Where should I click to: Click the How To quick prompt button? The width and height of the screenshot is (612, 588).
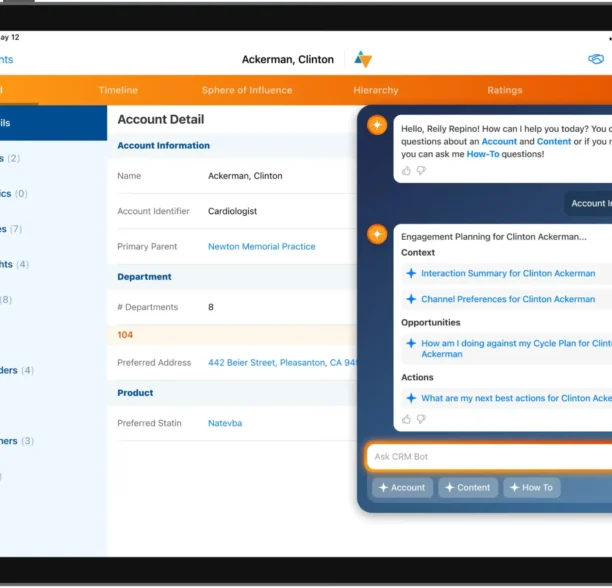(x=532, y=487)
